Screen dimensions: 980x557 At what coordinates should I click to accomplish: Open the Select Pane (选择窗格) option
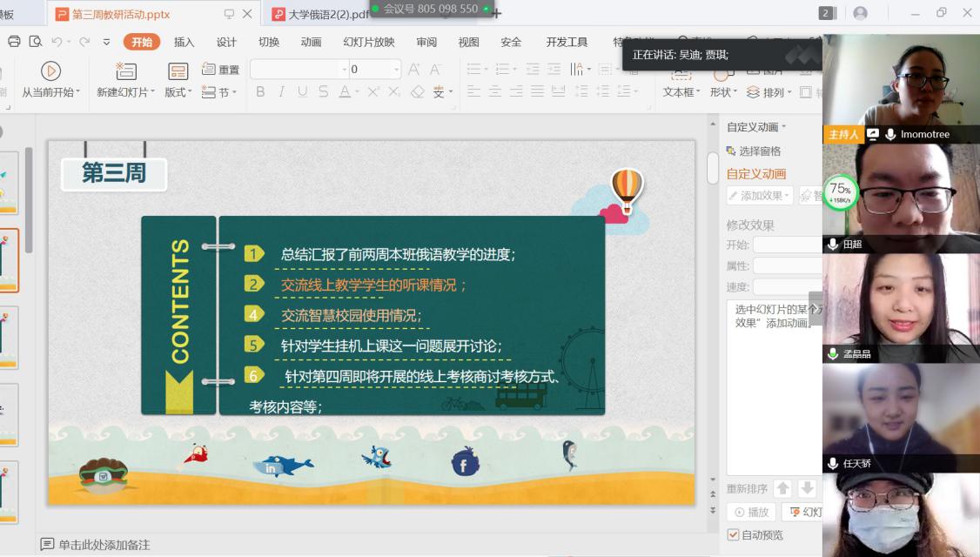tap(754, 151)
